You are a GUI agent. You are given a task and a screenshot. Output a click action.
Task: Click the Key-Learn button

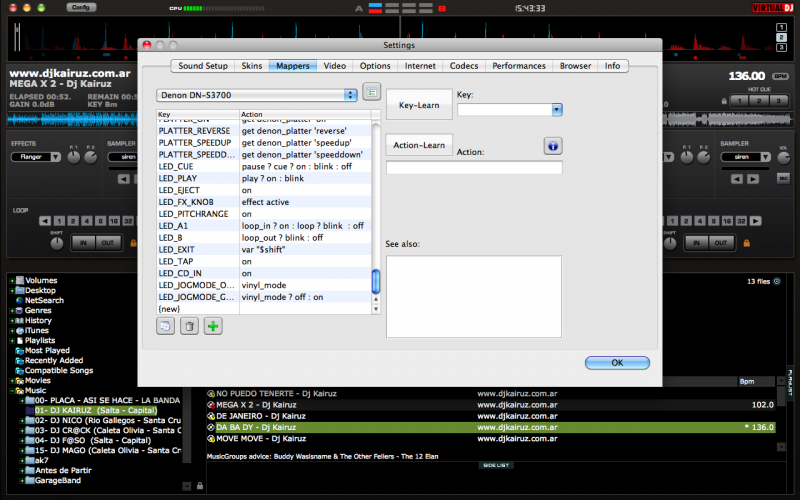tap(419, 104)
